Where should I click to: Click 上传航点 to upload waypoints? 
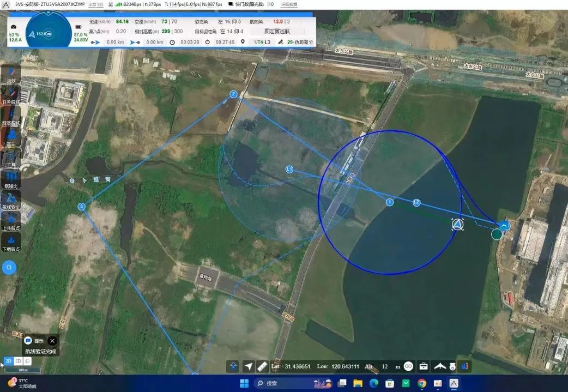click(x=11, y=220)
